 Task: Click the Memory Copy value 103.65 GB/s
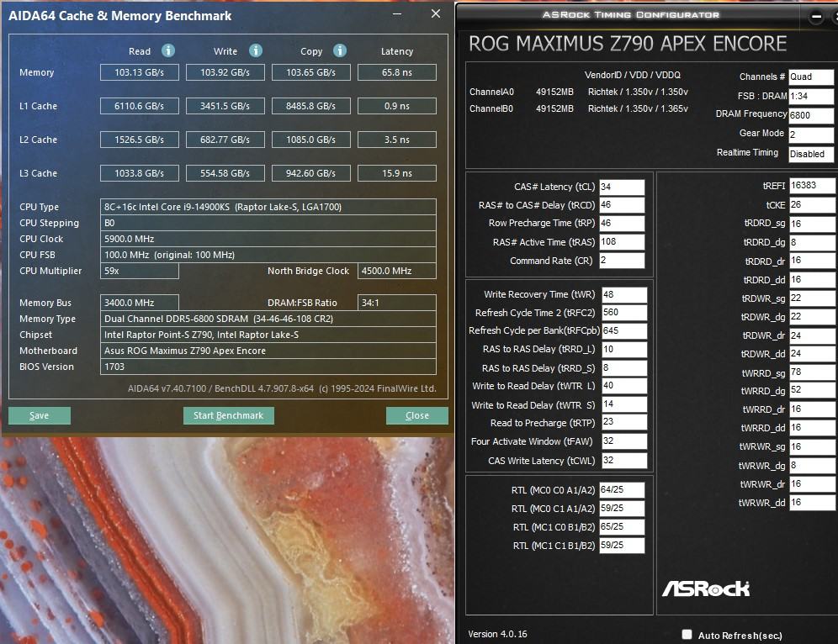click(311, 72)
